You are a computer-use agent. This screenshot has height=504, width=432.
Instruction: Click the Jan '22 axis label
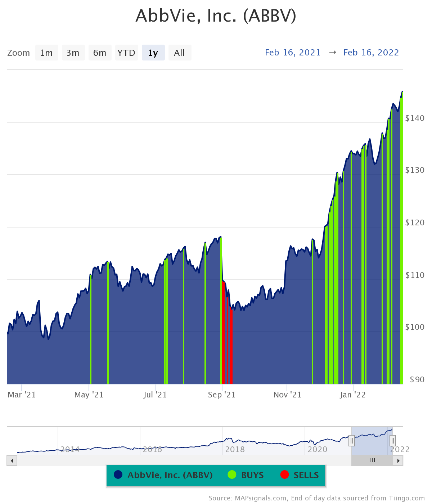coord(353,395)
